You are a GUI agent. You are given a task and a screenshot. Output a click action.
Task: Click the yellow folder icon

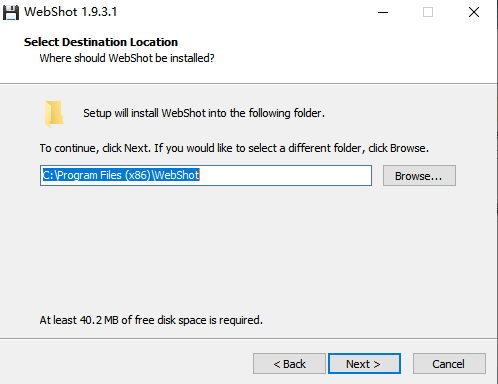pos(54,114)
